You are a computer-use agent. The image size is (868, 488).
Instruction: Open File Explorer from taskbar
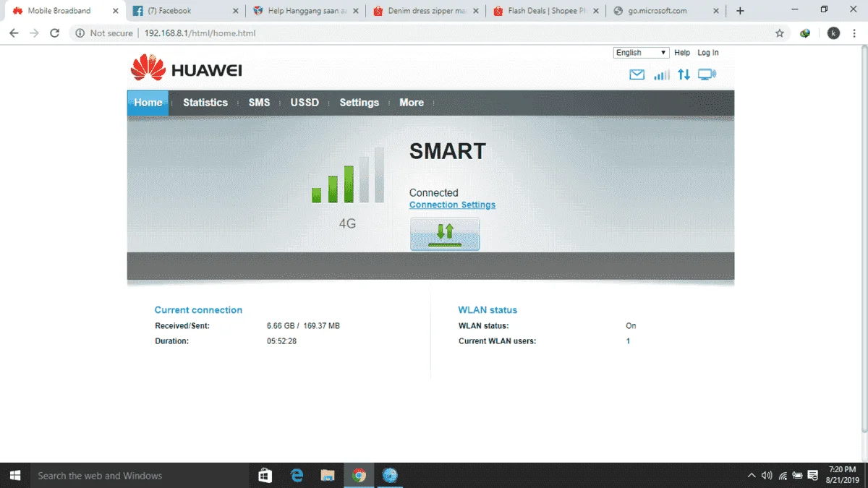coord(328,475)
